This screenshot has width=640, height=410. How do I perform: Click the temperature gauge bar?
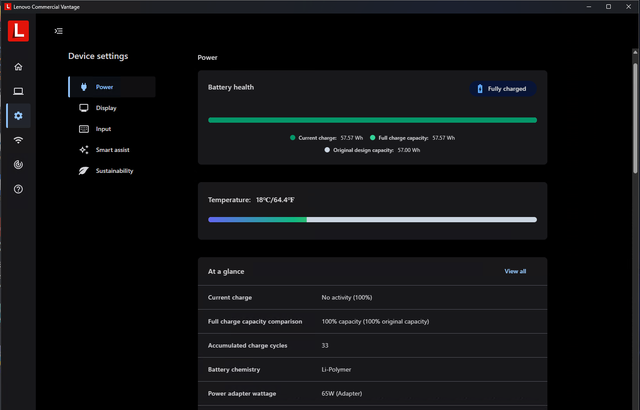372,220
